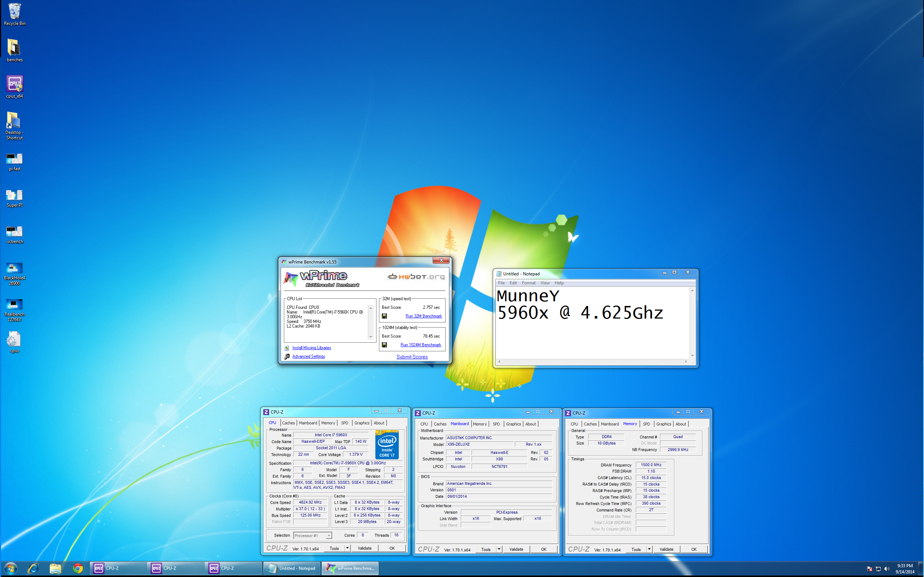Switch to Untitled - Notepad taskbar button

[x=291, y=569]
